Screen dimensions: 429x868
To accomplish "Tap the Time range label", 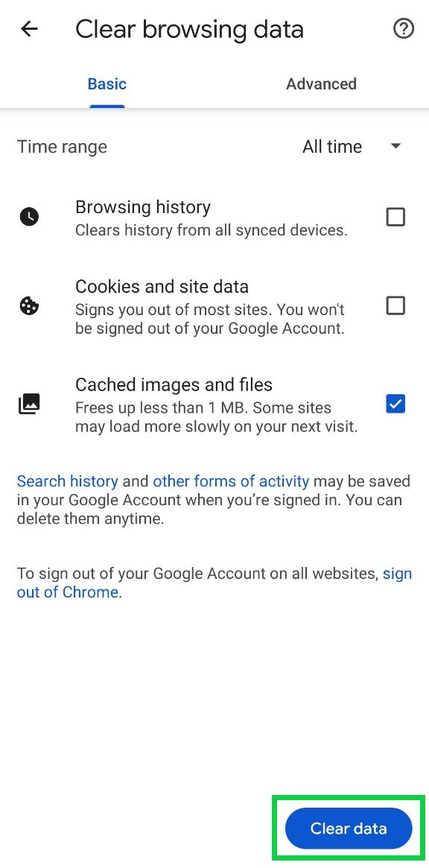I will click(62, 147).
